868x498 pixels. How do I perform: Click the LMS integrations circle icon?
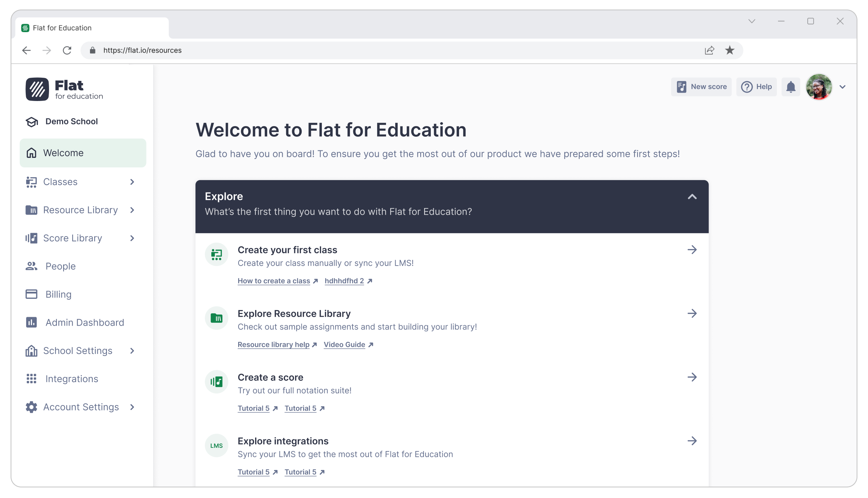tap(216, 446)
